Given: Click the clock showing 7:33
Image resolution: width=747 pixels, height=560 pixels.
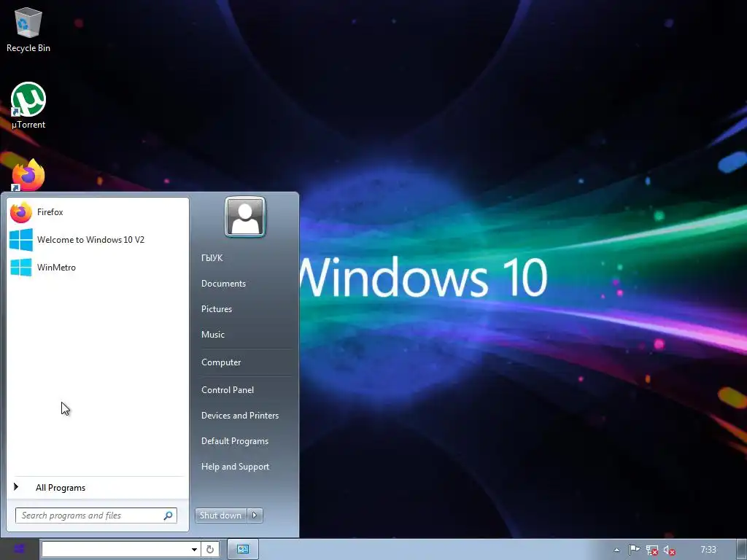Looking at the screenshot, I should [708, 550].
